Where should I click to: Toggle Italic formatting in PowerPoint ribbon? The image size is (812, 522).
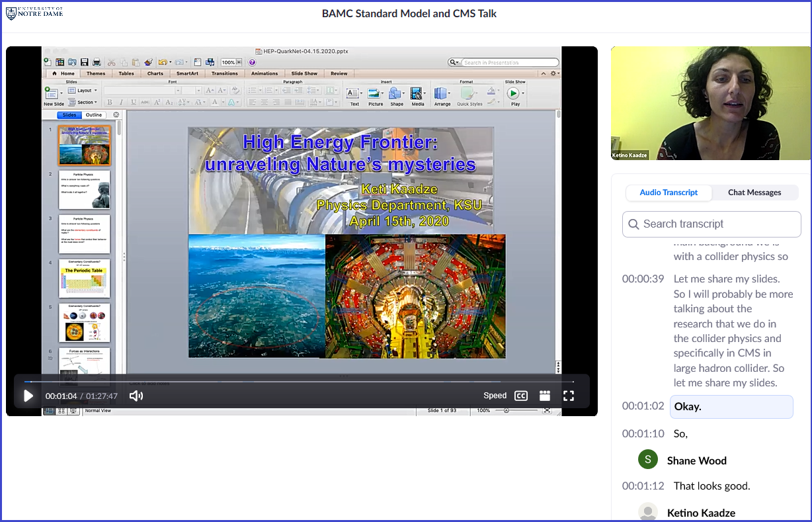point(122,103)
